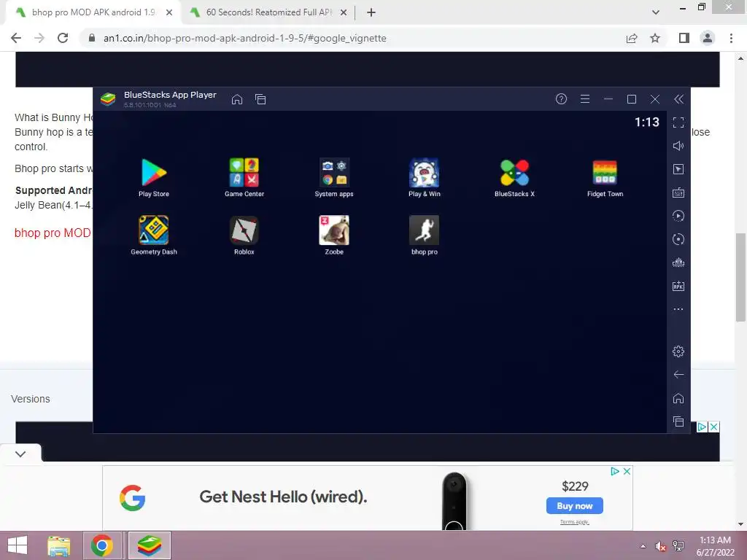Click the AdChoices icon on Nest ad
747x560 pixels.
[615, 471]
